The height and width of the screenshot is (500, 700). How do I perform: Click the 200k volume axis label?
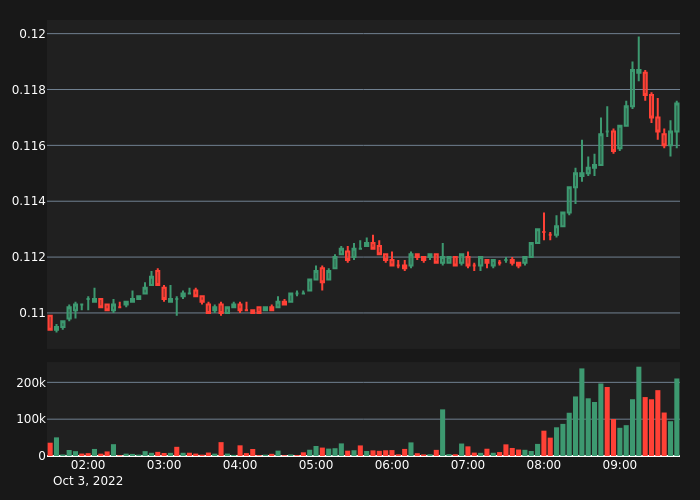(31, 383)
